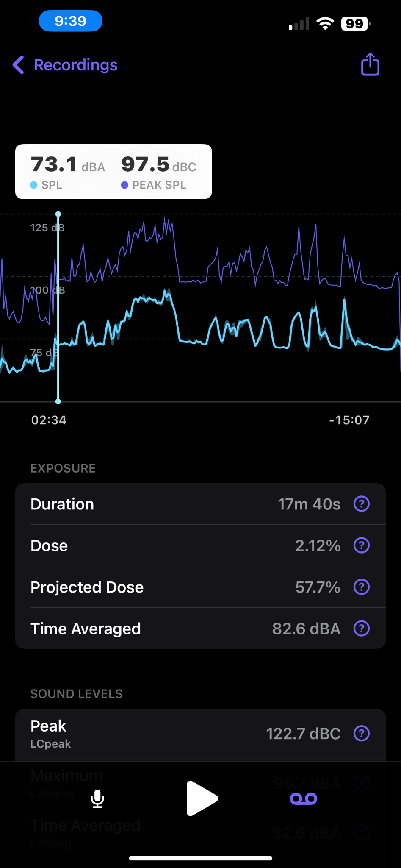Open help for Duration
Screen dimensions: 401x868
362,504
